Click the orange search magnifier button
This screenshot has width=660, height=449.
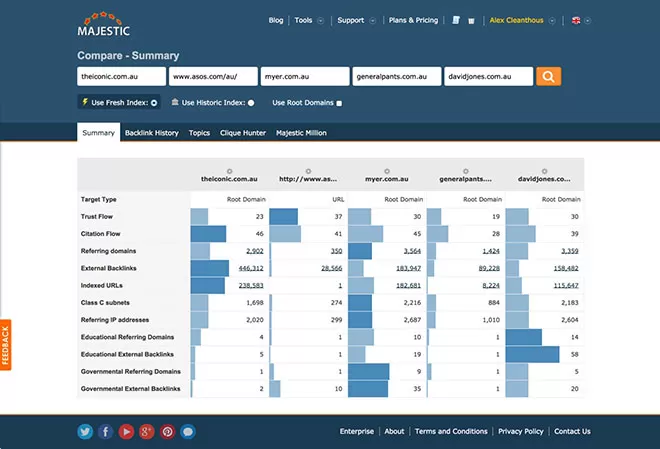pos(548,76)
